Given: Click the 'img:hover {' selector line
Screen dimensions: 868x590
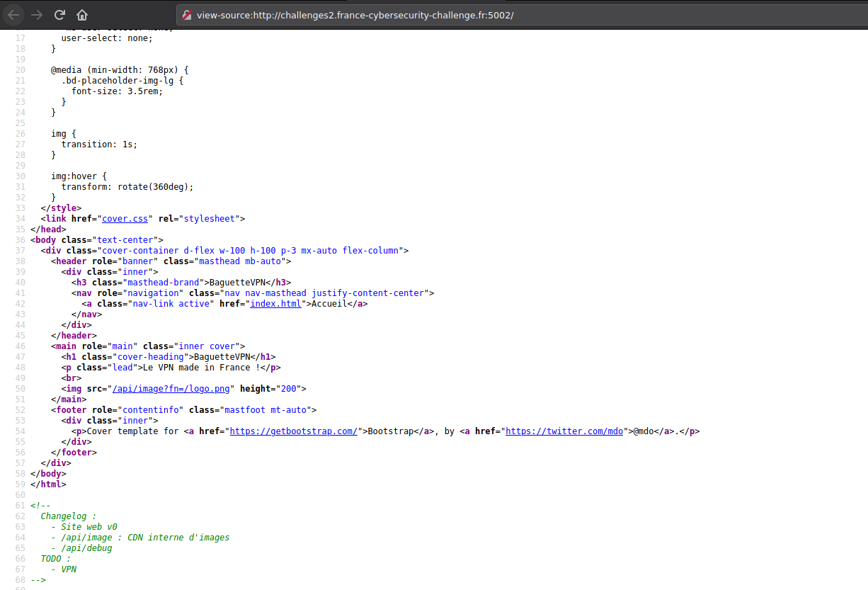Looking at the screenshot, I should 79,176.
